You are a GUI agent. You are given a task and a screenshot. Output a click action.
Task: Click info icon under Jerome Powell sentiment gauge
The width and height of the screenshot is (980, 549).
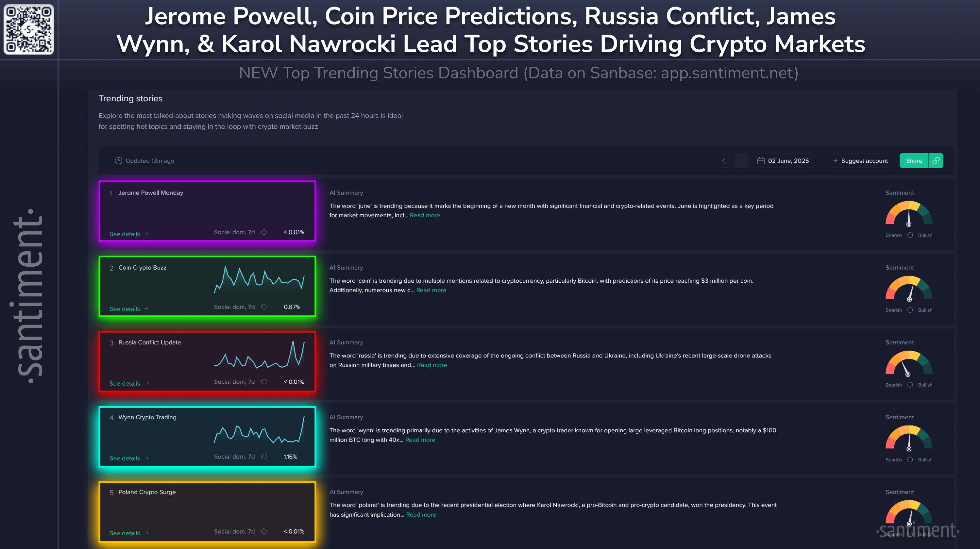tap(910, 235)
